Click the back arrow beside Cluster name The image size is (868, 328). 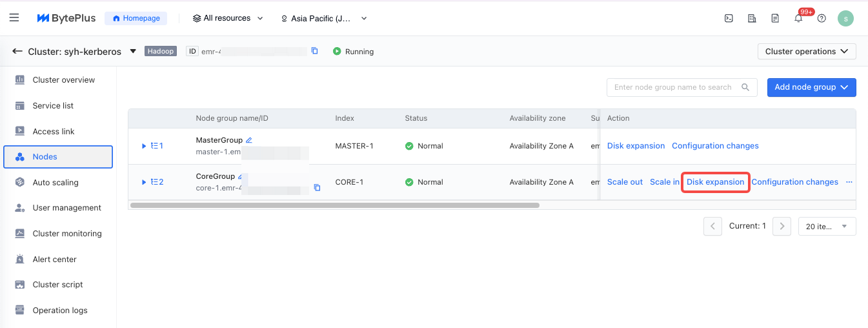click(x=17, y=52)
